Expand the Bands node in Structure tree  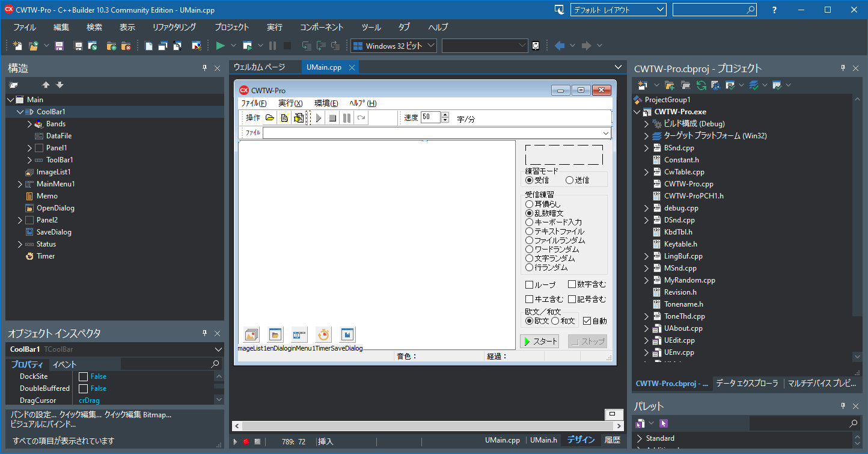click(x=30, y=124)
